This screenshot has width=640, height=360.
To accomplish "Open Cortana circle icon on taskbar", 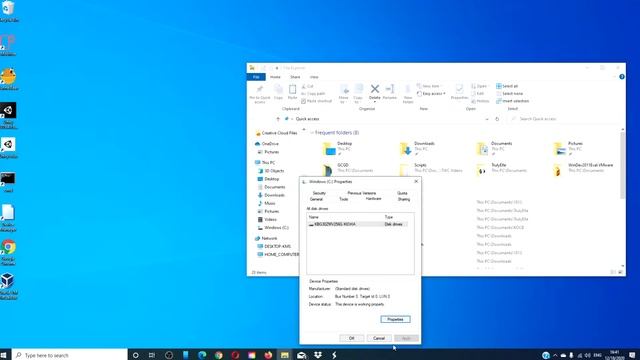I will (x=136, y=355).
